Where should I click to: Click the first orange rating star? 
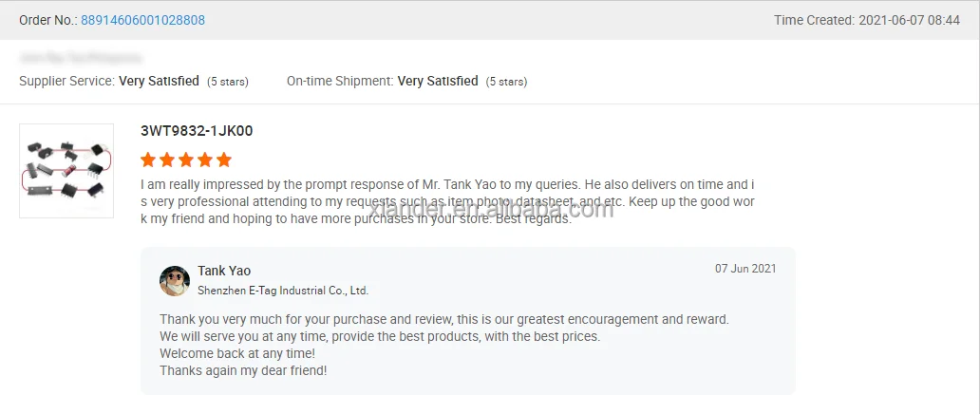point(148,160)
